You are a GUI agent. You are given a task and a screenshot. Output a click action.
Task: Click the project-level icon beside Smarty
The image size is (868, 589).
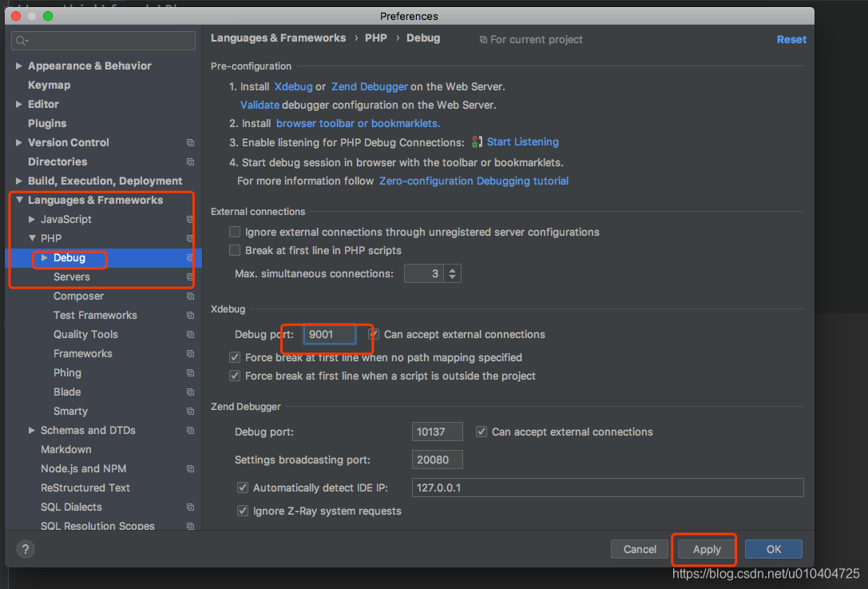coord(190,411)
